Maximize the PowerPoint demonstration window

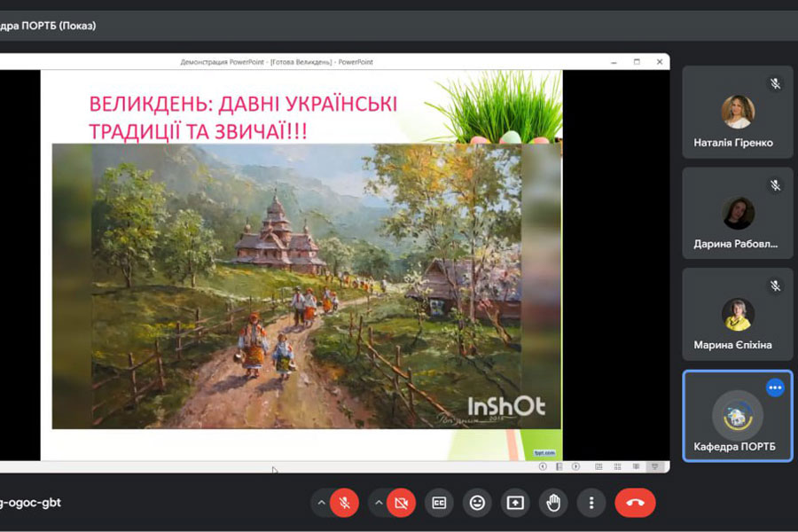[x=637, y=62]
